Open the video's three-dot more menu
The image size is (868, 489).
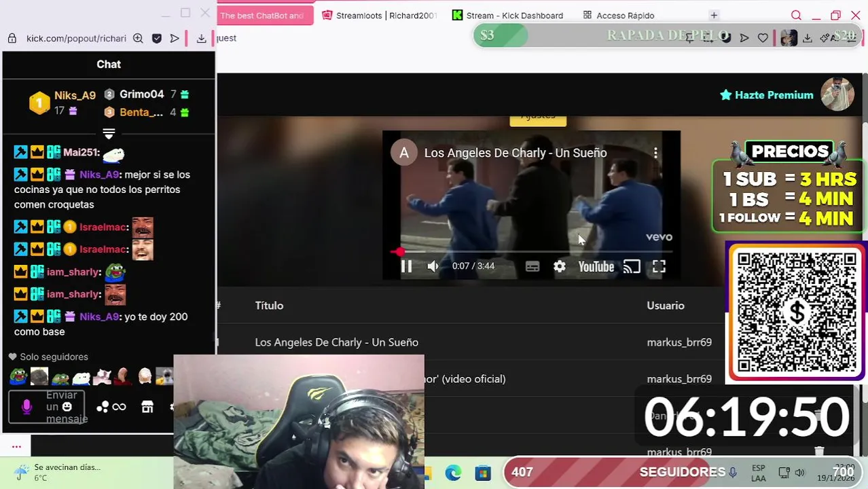655,153
